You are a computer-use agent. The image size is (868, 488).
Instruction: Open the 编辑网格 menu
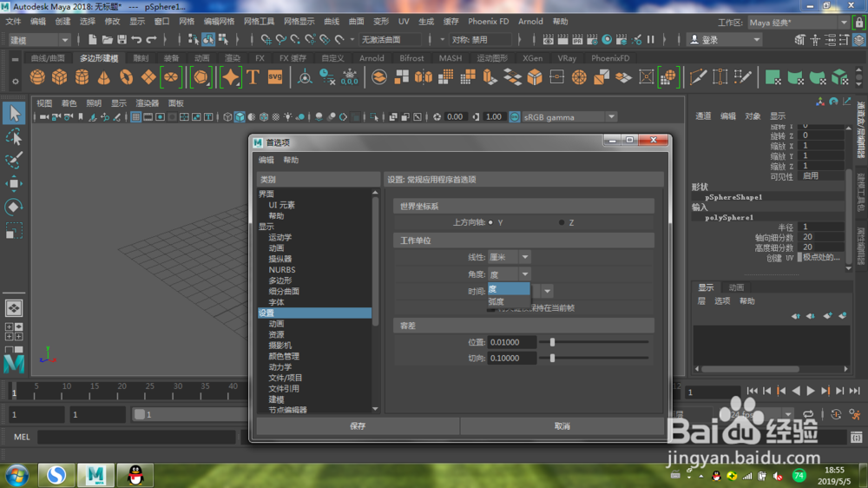tap(220, 22)
